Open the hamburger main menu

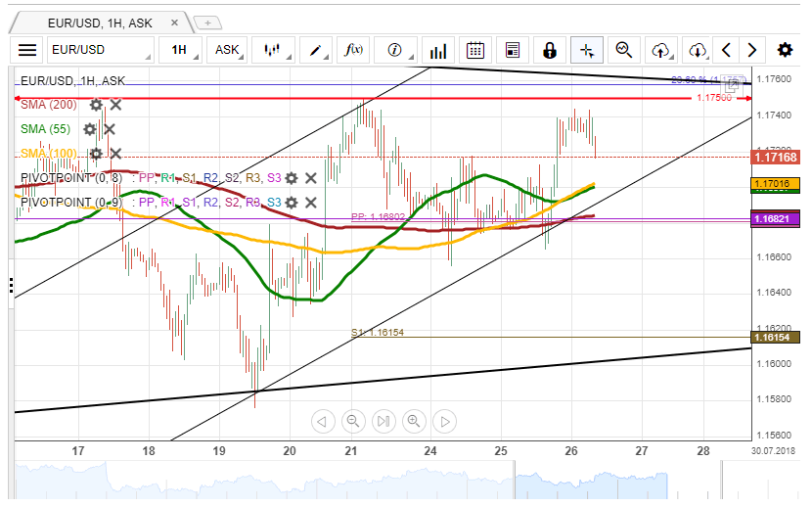[27, 50]
